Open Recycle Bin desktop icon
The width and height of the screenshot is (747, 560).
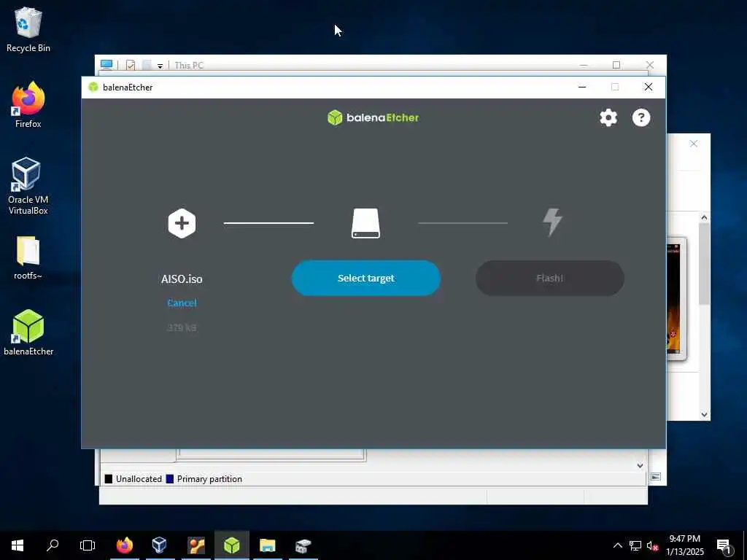(28, 29)
